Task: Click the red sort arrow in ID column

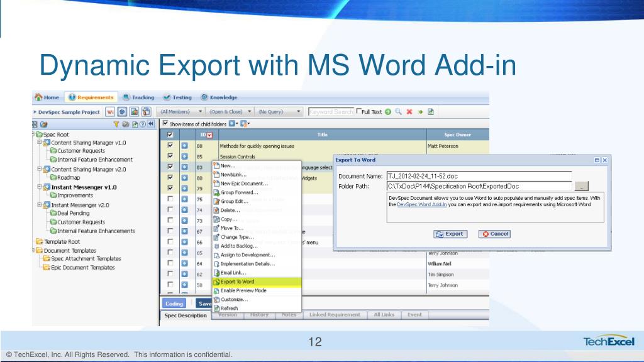Action: (209, 135)
